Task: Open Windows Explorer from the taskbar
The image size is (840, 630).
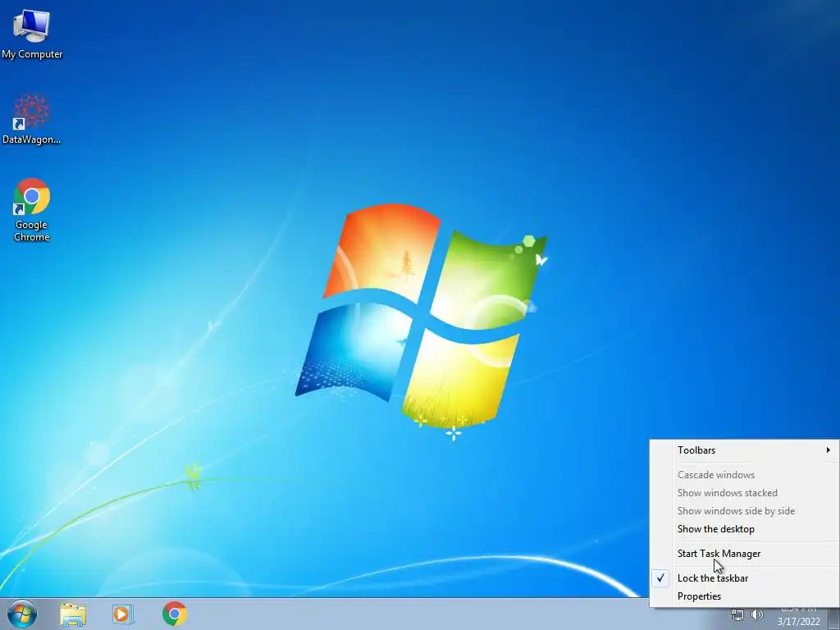Action: 73,614
